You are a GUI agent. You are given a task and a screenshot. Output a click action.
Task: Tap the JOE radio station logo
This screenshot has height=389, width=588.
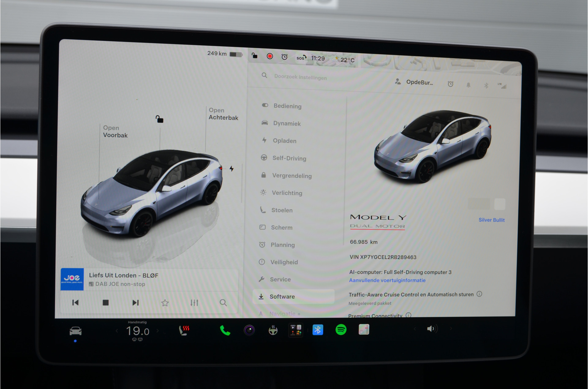(x=72, y=279)
